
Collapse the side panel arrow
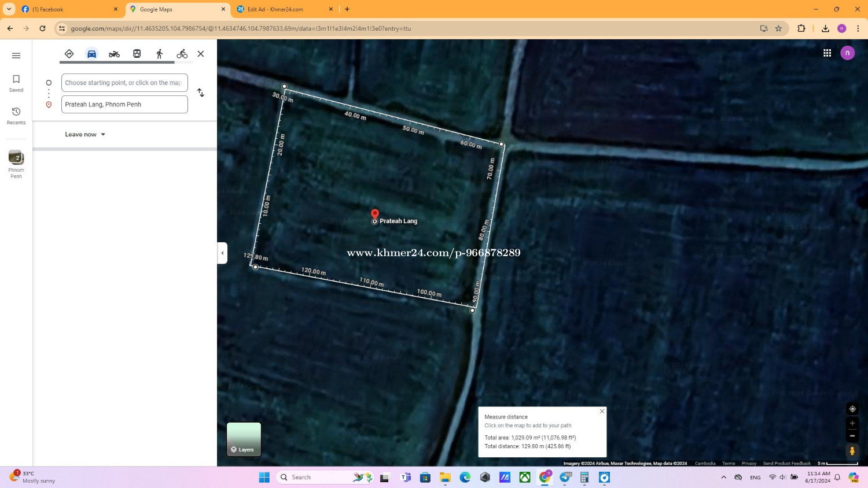click(x=222, y=253)
